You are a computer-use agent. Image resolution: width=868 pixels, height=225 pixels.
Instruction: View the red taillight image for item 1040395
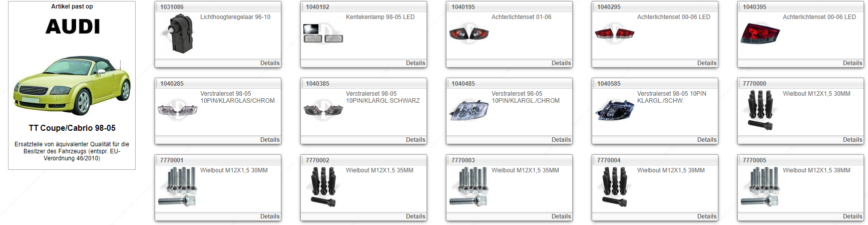pos(760,33)
